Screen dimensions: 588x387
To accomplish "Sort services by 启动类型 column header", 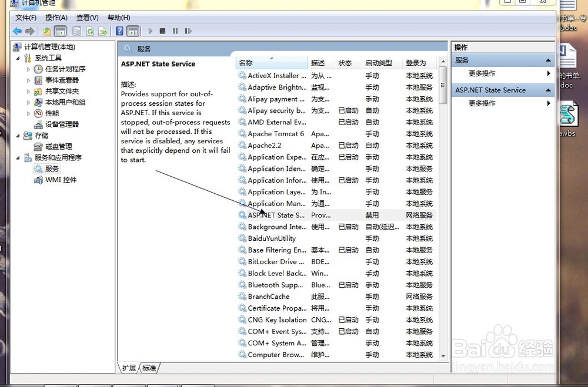I will [x=382, y=63].
